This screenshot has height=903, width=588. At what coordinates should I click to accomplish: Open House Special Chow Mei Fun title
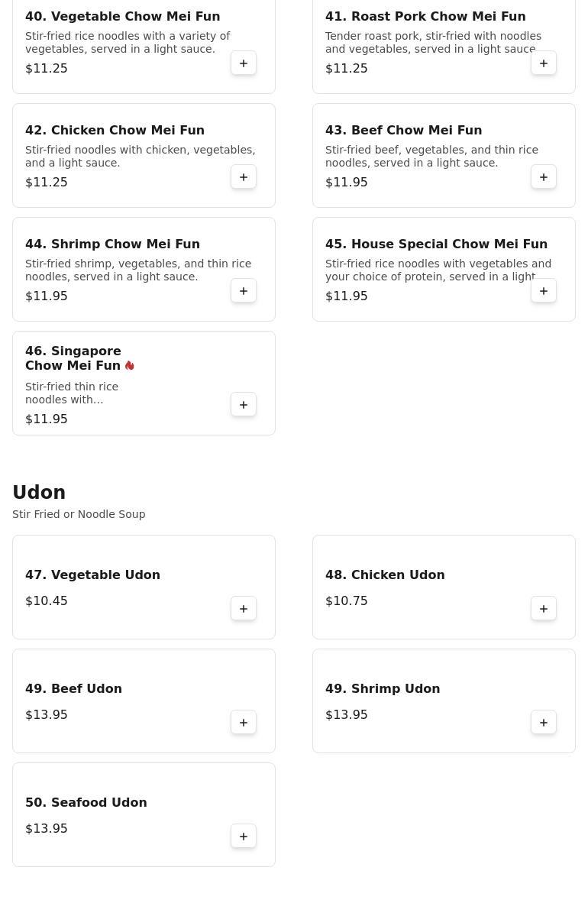436,244
